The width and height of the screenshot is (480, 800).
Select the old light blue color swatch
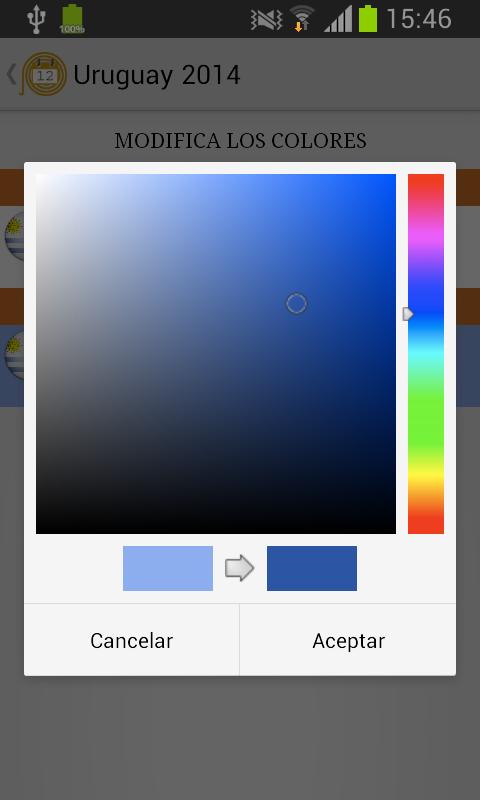click(168, 568)
